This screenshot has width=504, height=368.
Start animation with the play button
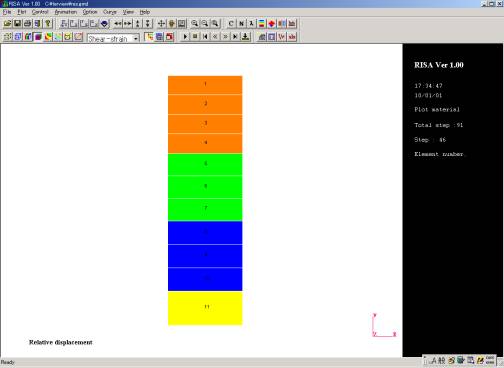(x=185, y=37)
